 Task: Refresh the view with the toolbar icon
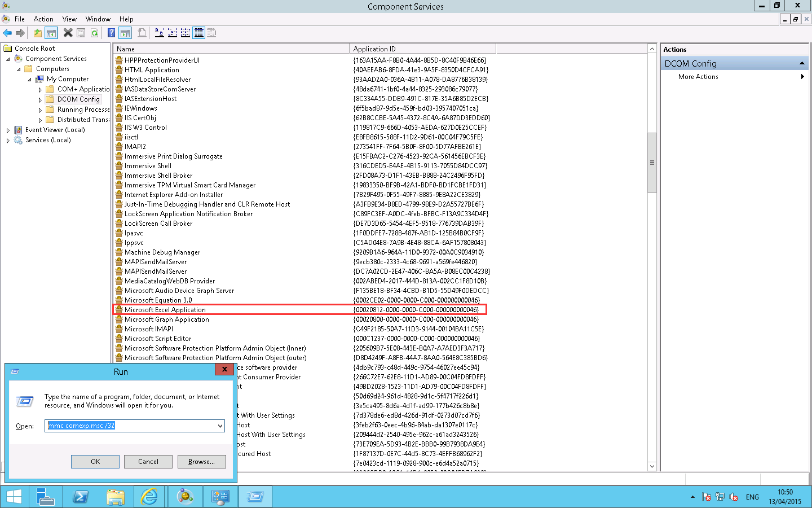[95, 33]
